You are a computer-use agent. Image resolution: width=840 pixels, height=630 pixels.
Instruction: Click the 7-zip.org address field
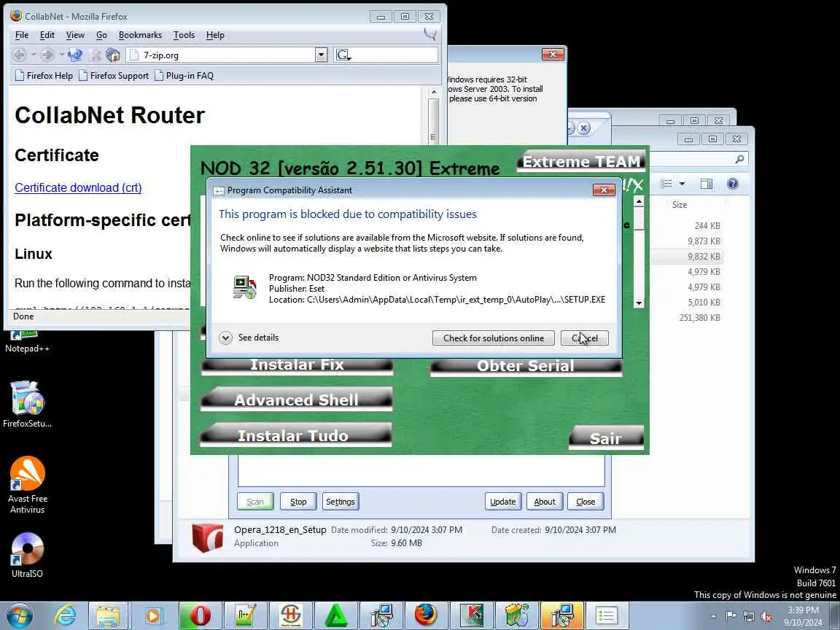coord(221,55)
